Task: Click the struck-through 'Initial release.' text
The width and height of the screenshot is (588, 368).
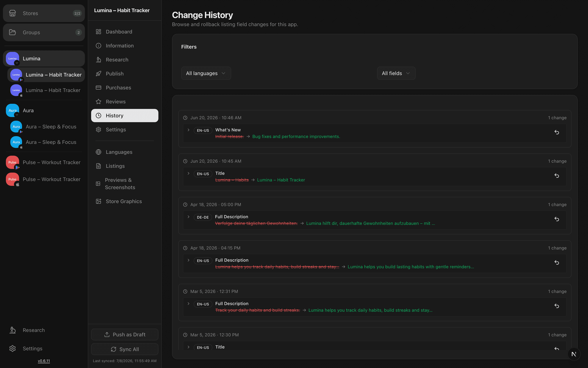Action: pyautogui.click(x=229, y=137)
